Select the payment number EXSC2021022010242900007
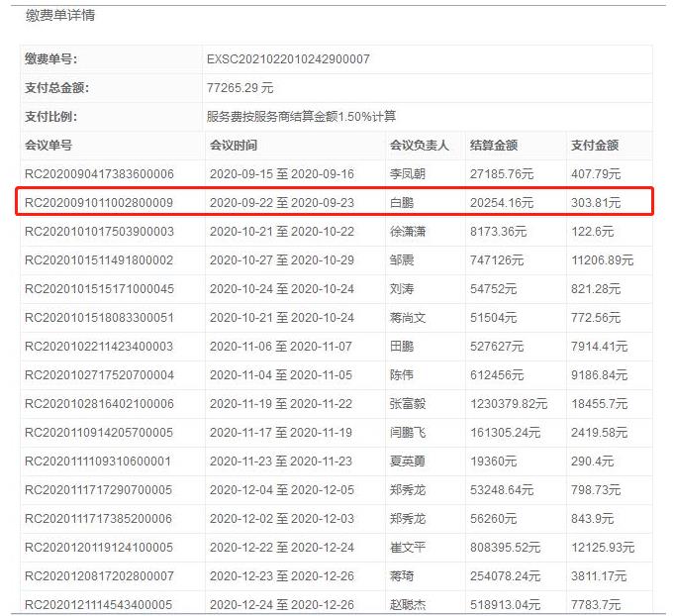This screenshot has height=616, width=673. tap(288, 59)
